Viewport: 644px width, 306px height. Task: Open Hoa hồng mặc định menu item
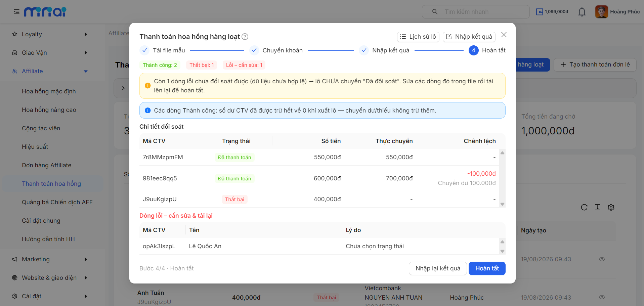click(x=49, y=91)
